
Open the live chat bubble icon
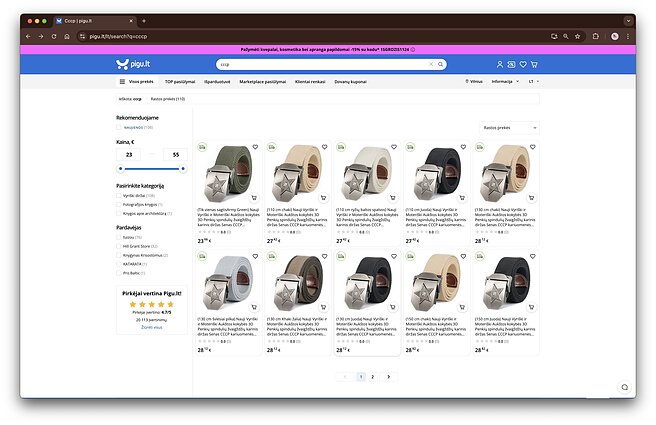click(x=624, y=387)
